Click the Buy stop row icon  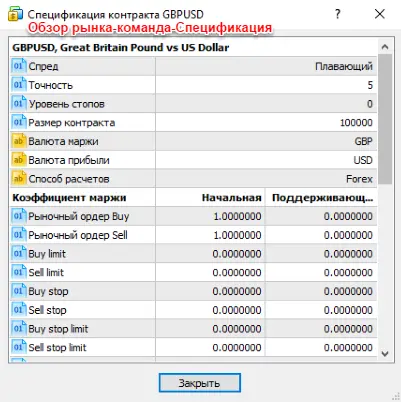[x=19, y=291]
